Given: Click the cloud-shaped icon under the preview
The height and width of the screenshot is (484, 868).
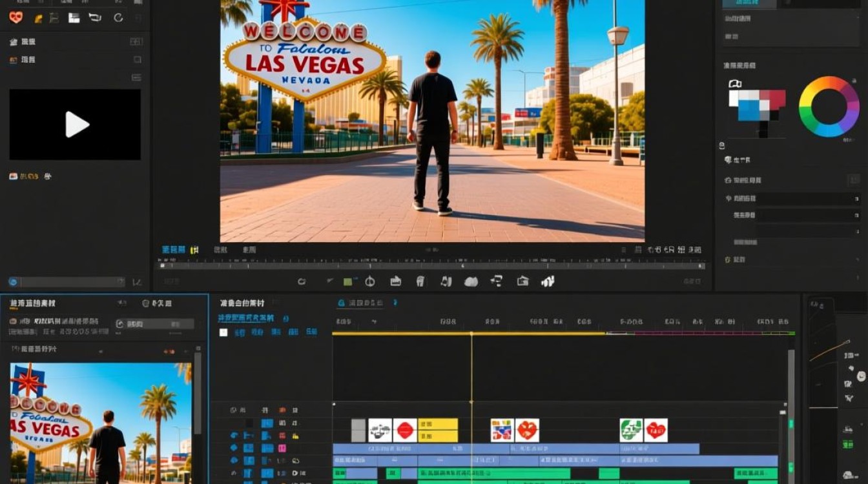Looking at the screenshot, I should coord(471,281).
